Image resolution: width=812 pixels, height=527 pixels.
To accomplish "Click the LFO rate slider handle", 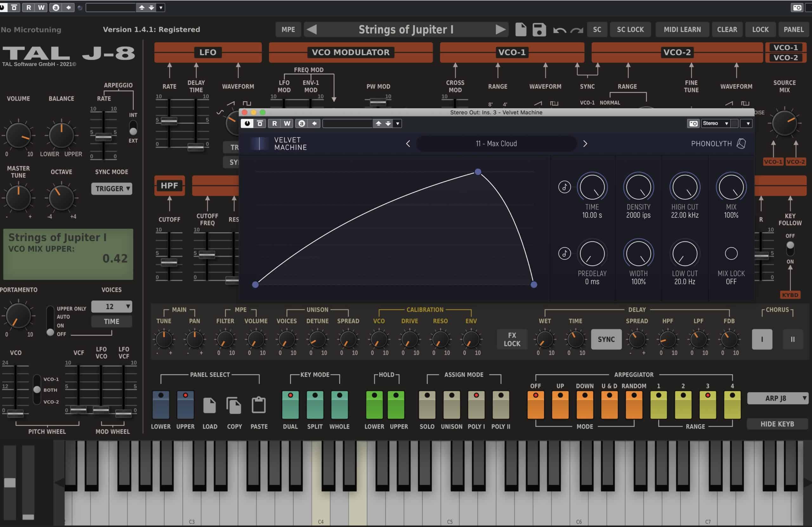I will tap(169, 121).
